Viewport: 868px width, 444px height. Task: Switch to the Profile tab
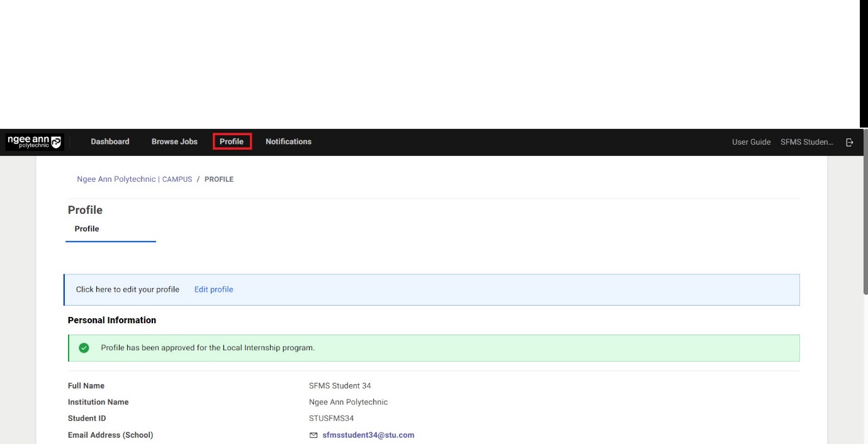(86, 228)
